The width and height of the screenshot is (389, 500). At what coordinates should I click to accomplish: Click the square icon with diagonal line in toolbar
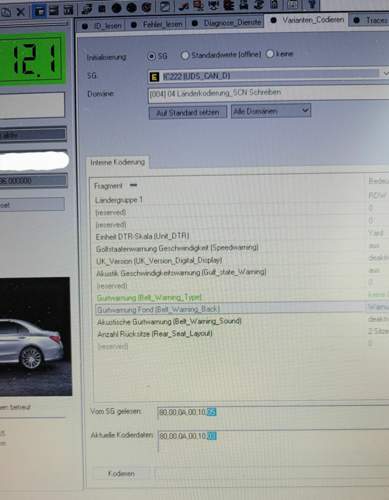pyautogui.click(x=165, y=6)
